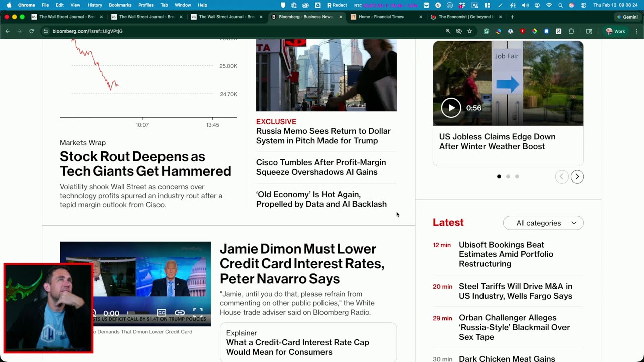
Task: Enter fullscreen on the Navarro video
Action: coord(198,313)
